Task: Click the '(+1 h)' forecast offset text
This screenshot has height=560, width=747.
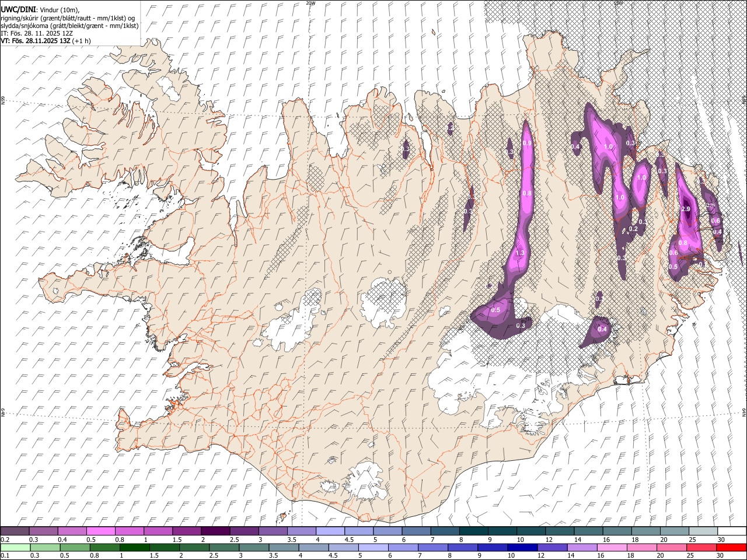Action: [81, 41]
